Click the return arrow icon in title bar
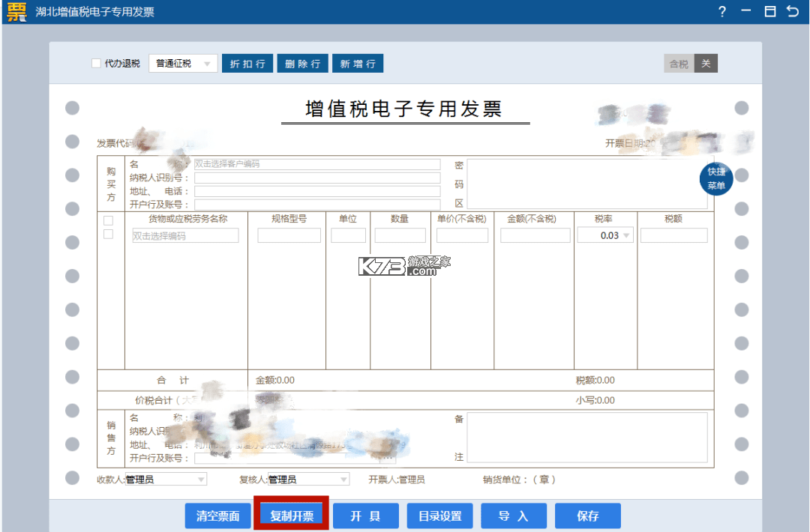 click(793, 11)
